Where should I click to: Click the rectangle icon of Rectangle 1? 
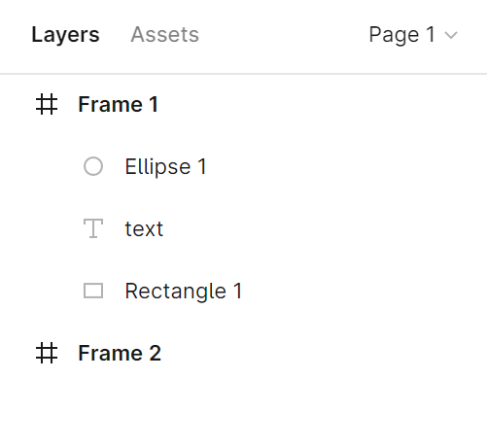click(x=93, y=291)
